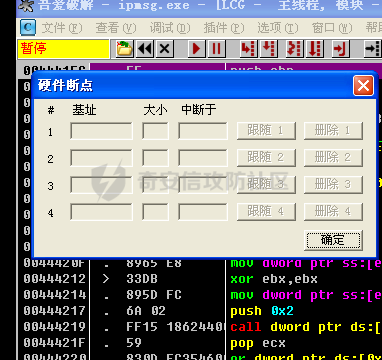This screenshot has height=360, width=382.
Task: Click the Step Over toolbar icon
Action: (269, 49)
